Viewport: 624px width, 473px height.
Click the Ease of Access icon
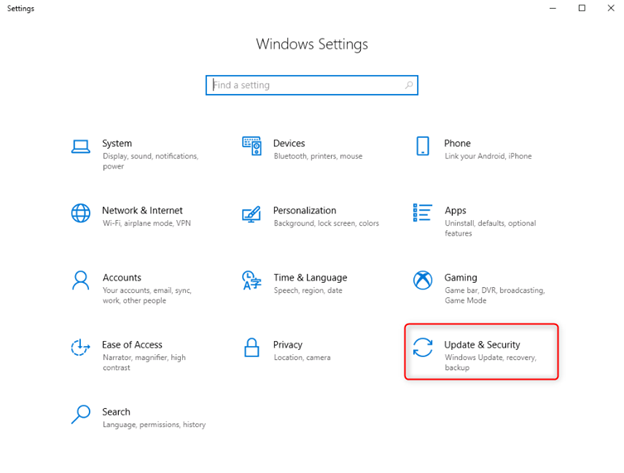(x=80, y=347)
